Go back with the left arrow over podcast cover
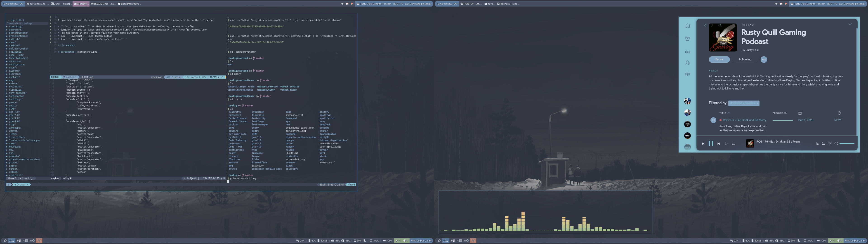The height and width of the screenshot is (244, 868). tap(705, 25)
